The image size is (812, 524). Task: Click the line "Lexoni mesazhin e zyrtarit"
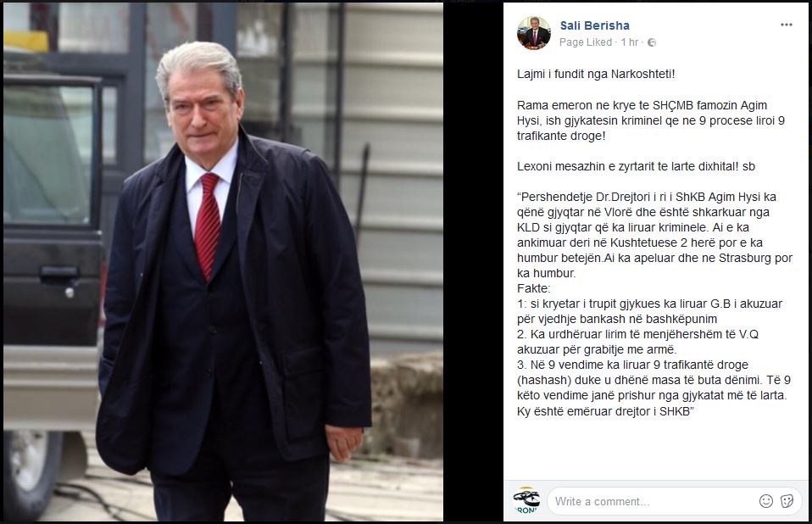[636, 167]
